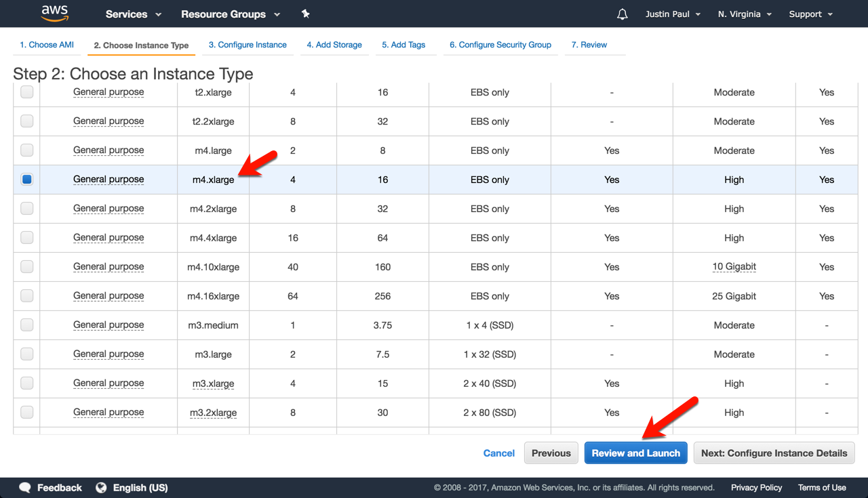The height and width of the screenshot is (498, 868).
Task: Select the m3.xlarge row checkbox
Action: coord(26,383)
